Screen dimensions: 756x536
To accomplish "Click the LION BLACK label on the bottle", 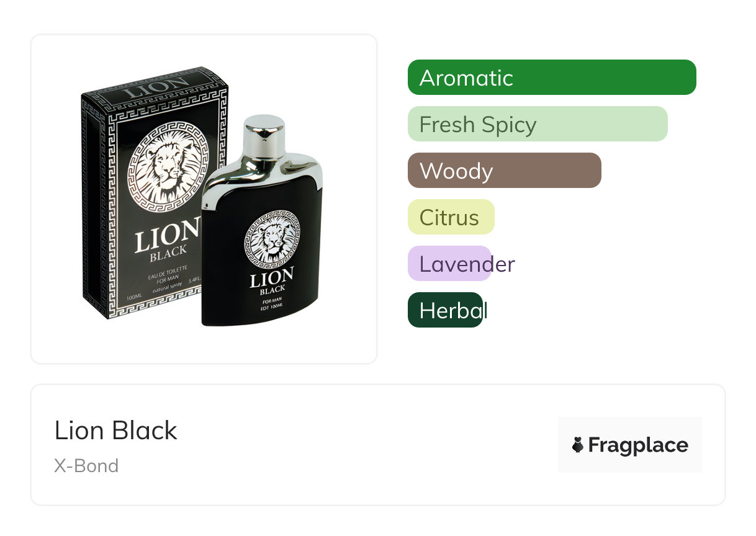I will pos(272,282).
